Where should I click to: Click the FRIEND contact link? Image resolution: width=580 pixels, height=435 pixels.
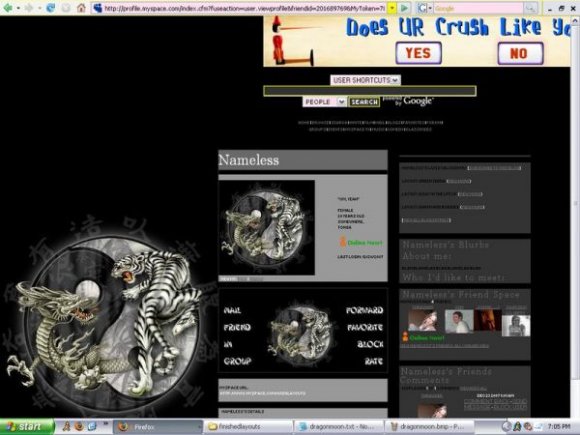237,327
